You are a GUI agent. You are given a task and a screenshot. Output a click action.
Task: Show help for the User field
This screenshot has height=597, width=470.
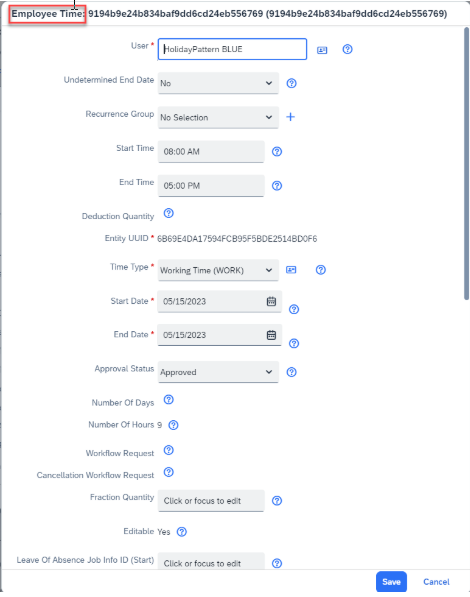click(x=347, y=49)
